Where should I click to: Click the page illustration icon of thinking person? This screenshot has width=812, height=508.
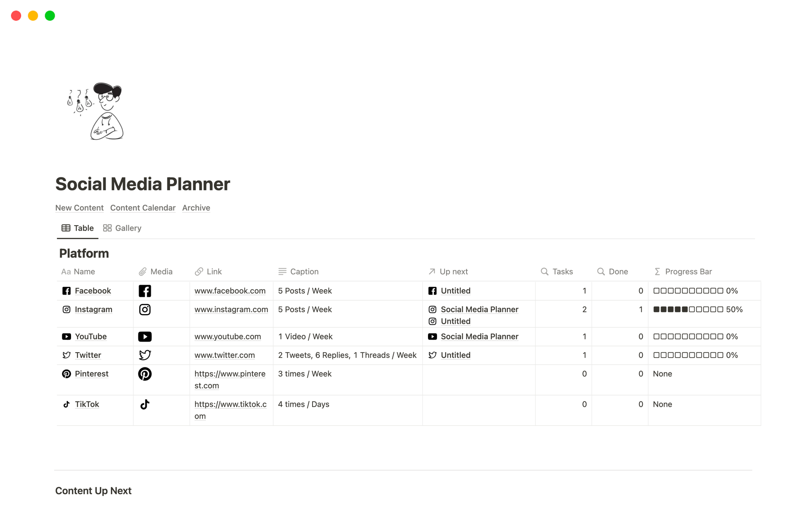click(x=96, y=111)
